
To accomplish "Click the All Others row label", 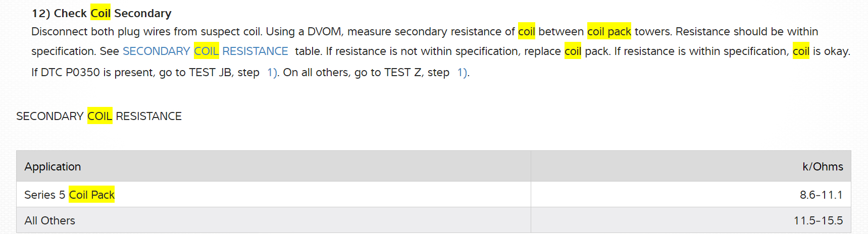I will (49, 221).
